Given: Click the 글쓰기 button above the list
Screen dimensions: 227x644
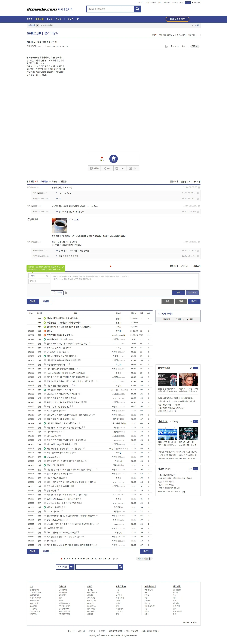Looking at the screenshot, I should [x=194, y=302].
